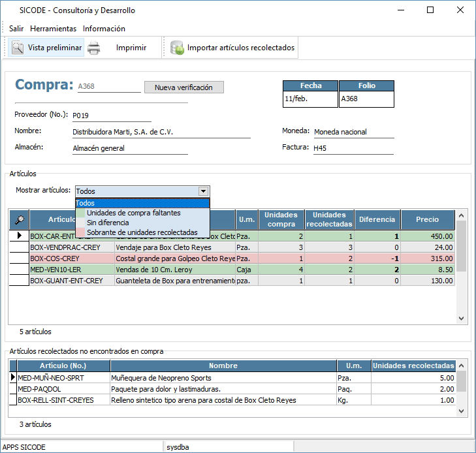Image resolution: width=476 pixels, height=453 pixels.
Task: Click the Imprimir toolbar button label
Action: click(x=131, y=48)
